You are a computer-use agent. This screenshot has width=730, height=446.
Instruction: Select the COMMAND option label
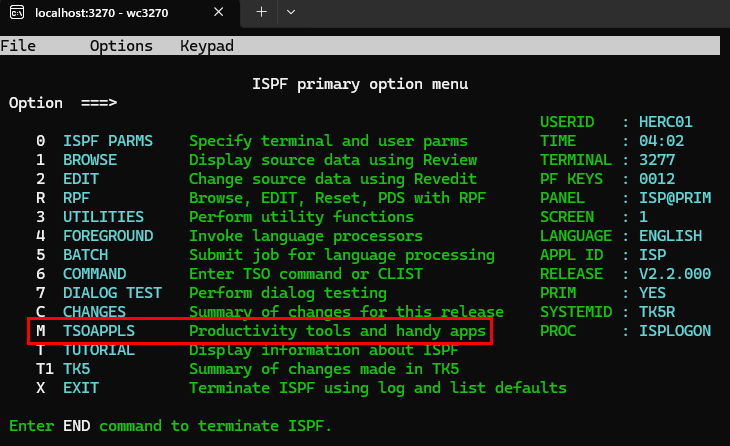tap(95, 274)
